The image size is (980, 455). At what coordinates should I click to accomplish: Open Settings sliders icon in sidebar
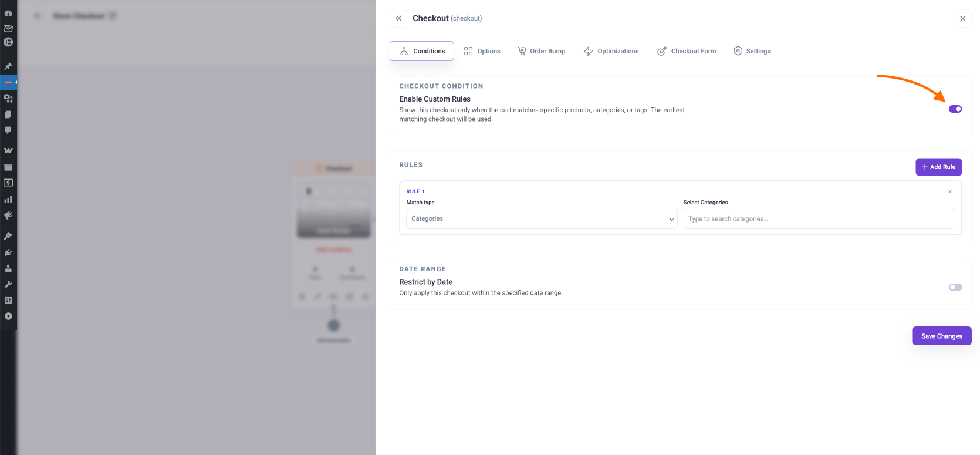[x=8, y=300]
